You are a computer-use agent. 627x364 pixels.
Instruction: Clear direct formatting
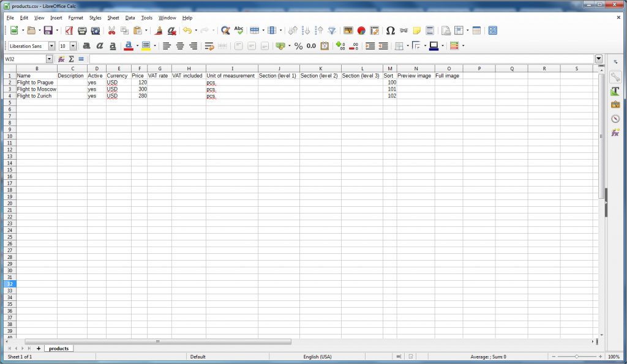coord(172,31)
